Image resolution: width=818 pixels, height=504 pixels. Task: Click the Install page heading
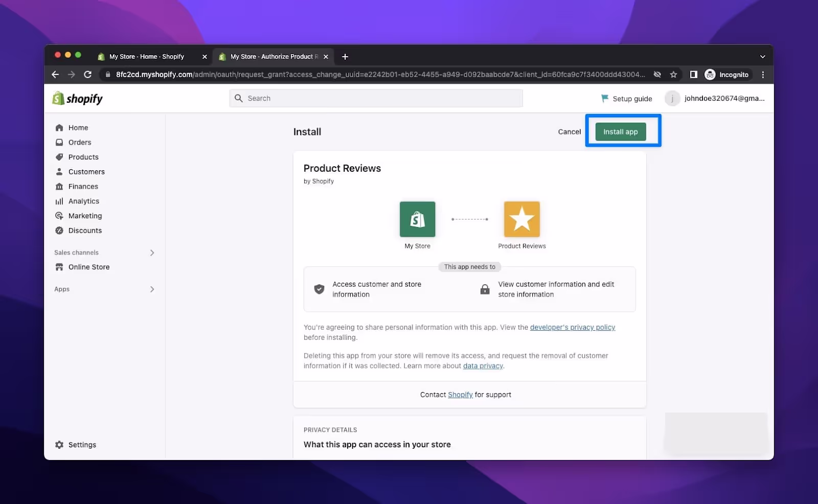click(x=307, y=132)
